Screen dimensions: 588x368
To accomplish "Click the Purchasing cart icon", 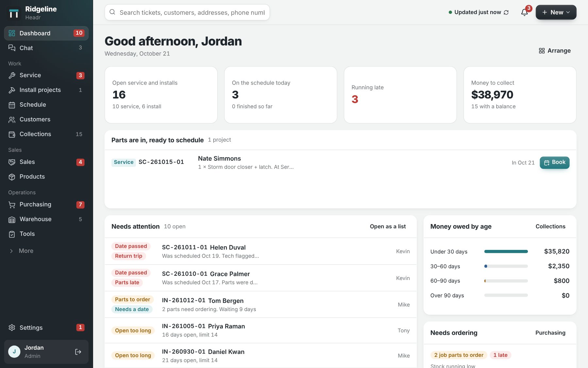I will click(12, 204).
